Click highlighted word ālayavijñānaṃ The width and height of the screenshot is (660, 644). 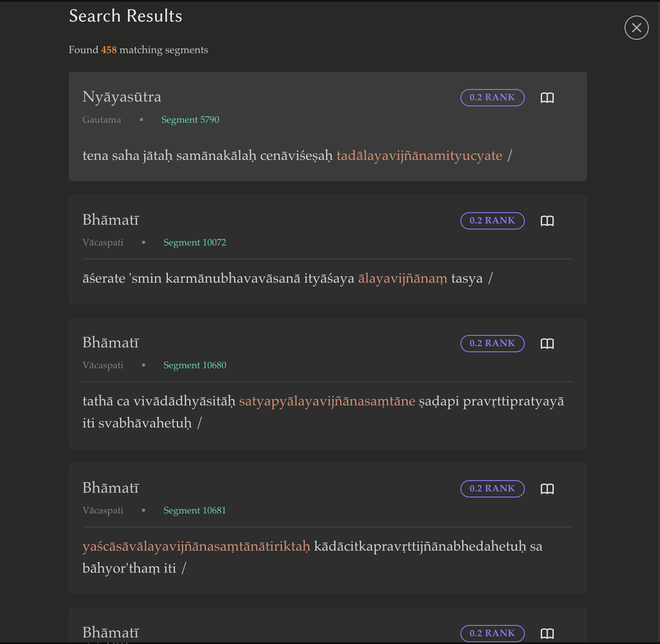pos(403,278)
